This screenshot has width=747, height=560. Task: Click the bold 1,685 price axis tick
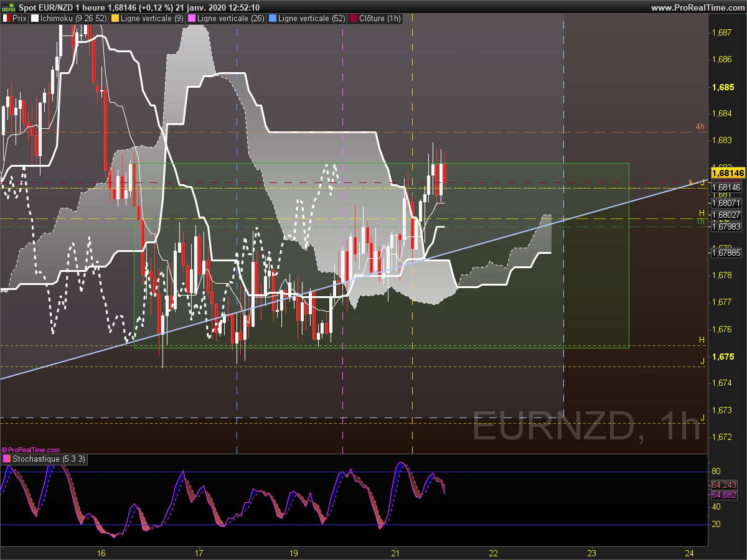pos(723,87)
